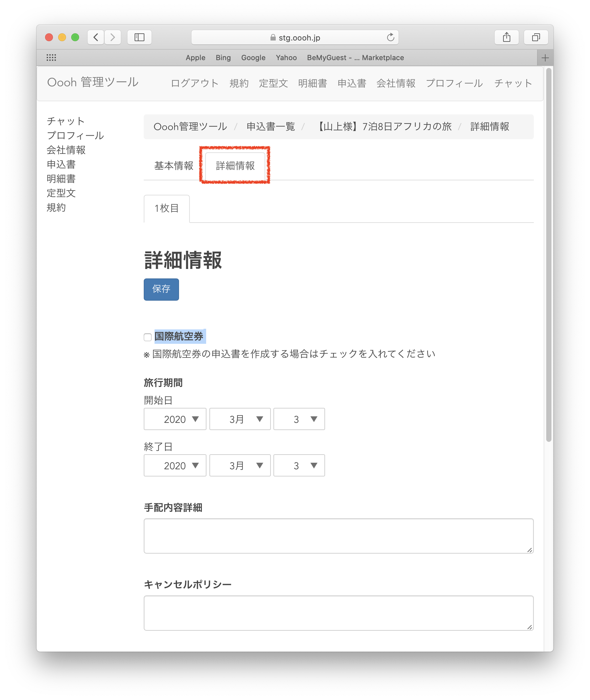Open 申込書 in the top navigation
590x700 pixels.
click(352, 83)
